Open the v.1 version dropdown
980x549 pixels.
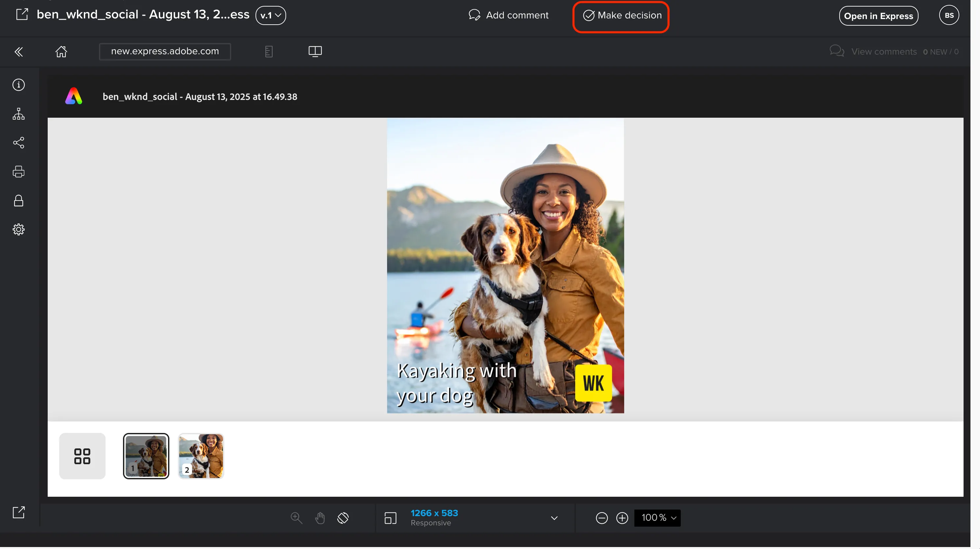click(x=271, y=15)
